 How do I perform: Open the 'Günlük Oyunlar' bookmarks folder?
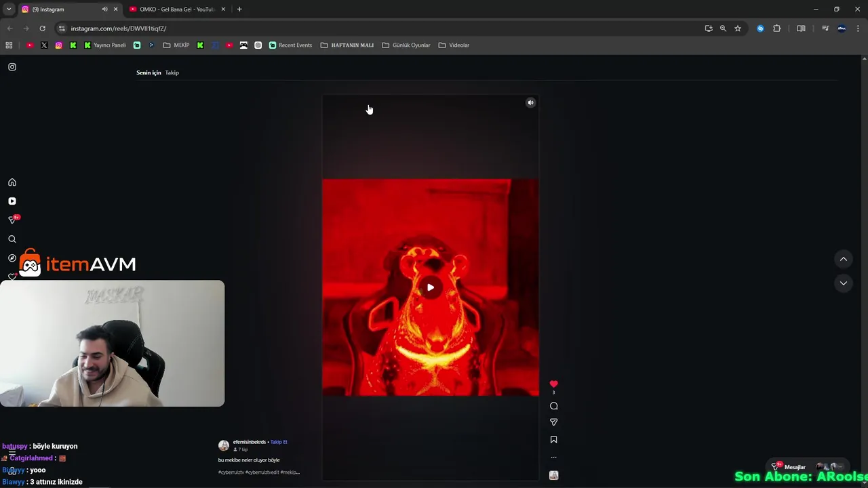pos(406,45)
